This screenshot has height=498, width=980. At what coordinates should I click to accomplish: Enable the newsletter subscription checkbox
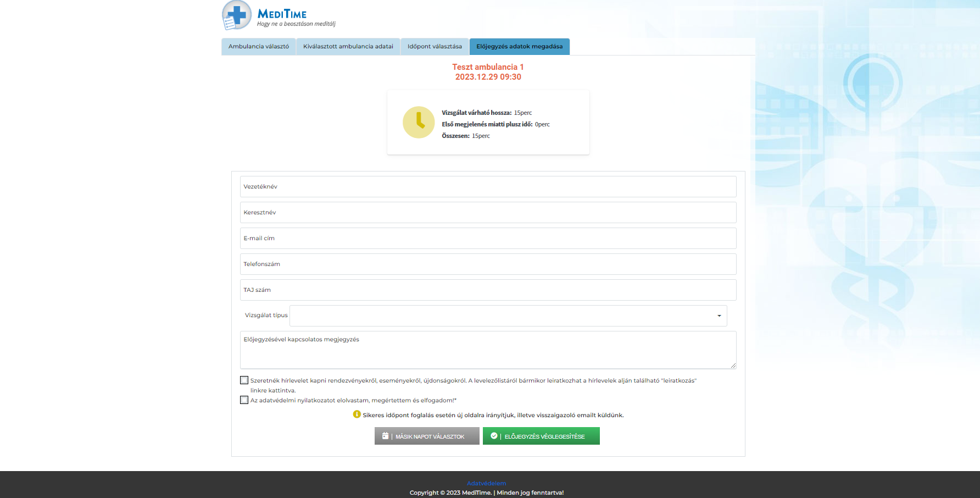(244, 380)
